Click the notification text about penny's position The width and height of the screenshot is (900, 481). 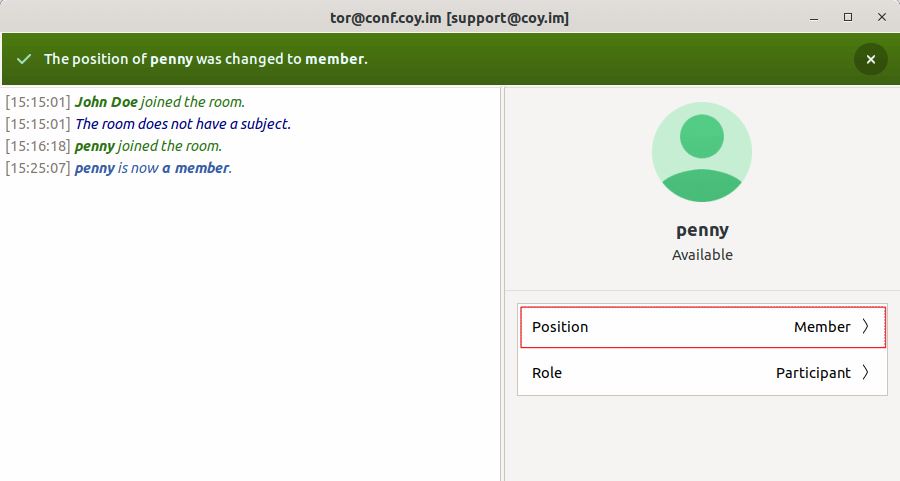pyautogui.click(x=205, y=59)
